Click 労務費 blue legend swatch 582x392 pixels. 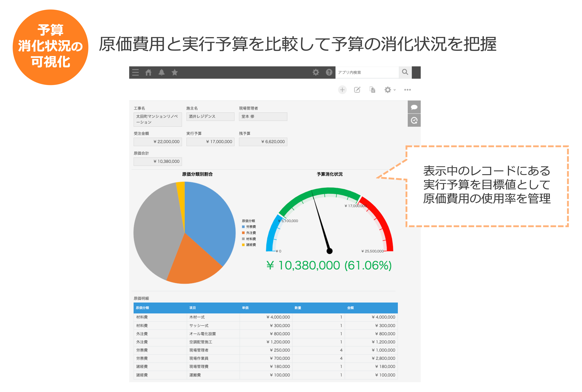pyautogui.click(x=243, y=227)
